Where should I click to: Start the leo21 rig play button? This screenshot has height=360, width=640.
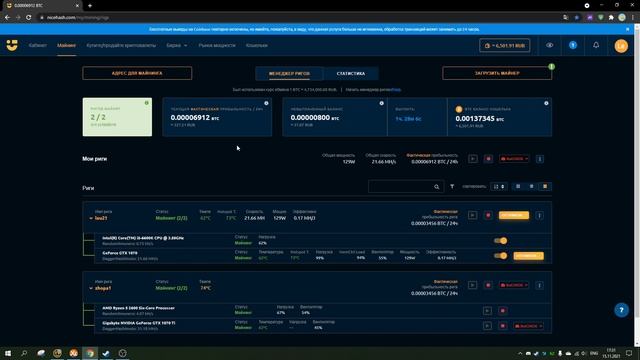(x=473, y=215)
